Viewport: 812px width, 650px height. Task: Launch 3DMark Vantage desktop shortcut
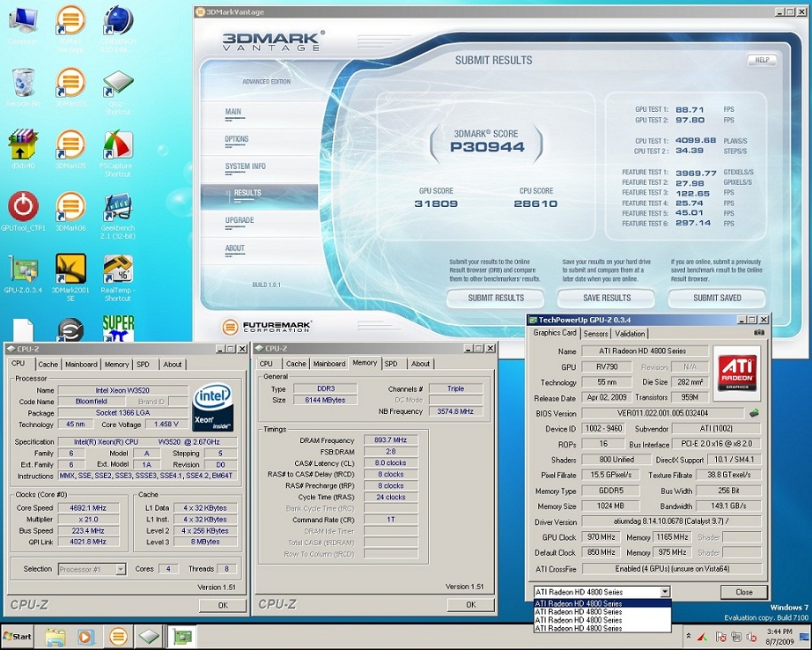pyautogui.click(x=70, y=28)
